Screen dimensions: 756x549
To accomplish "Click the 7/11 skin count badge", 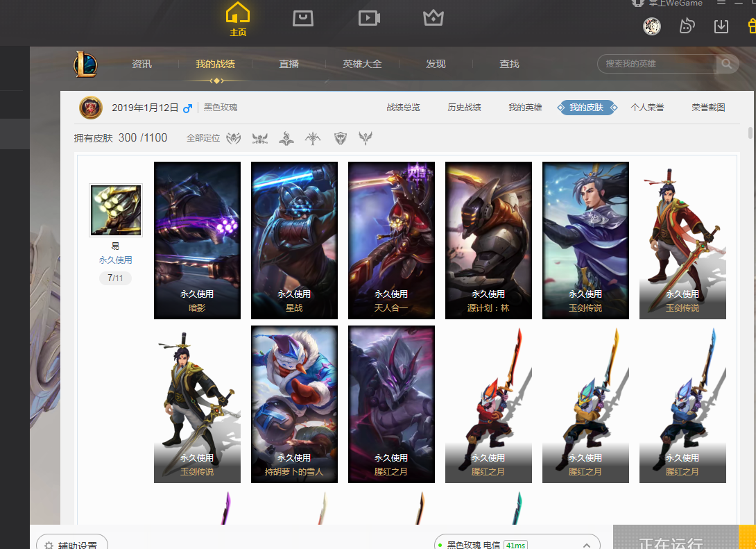I will tap(115, 278).
